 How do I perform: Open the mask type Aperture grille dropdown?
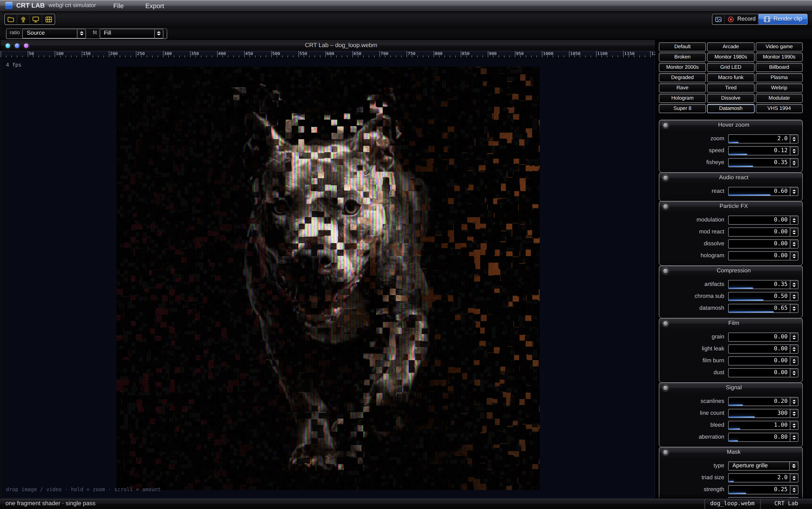click(x=763, y=466)
